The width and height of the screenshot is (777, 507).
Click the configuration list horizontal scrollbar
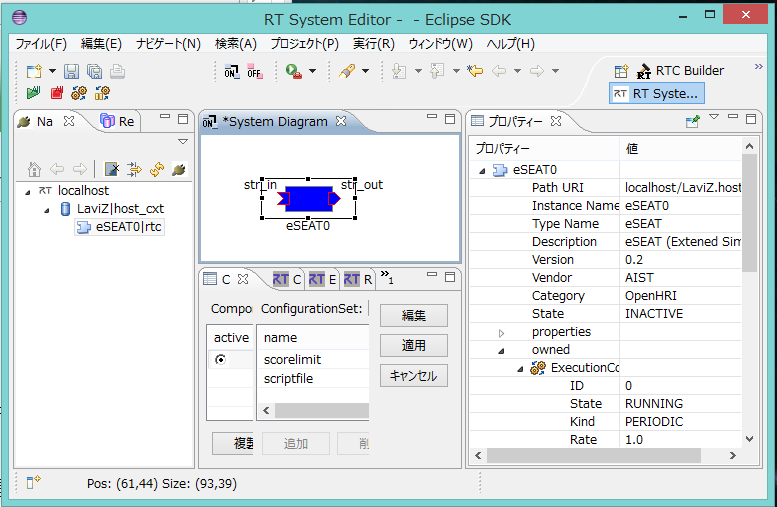point(322,410)
